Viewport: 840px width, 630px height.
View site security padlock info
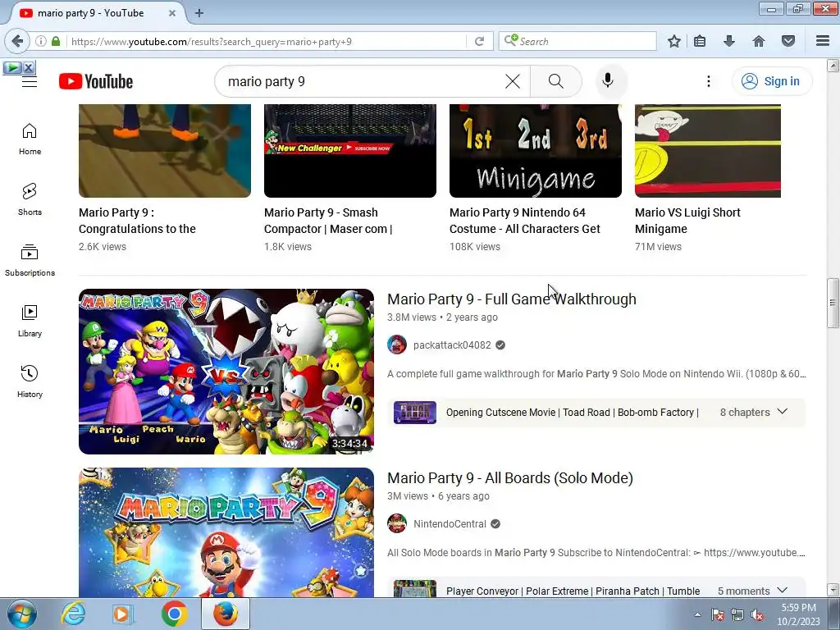pyautogui.click(x=56, y=41)
